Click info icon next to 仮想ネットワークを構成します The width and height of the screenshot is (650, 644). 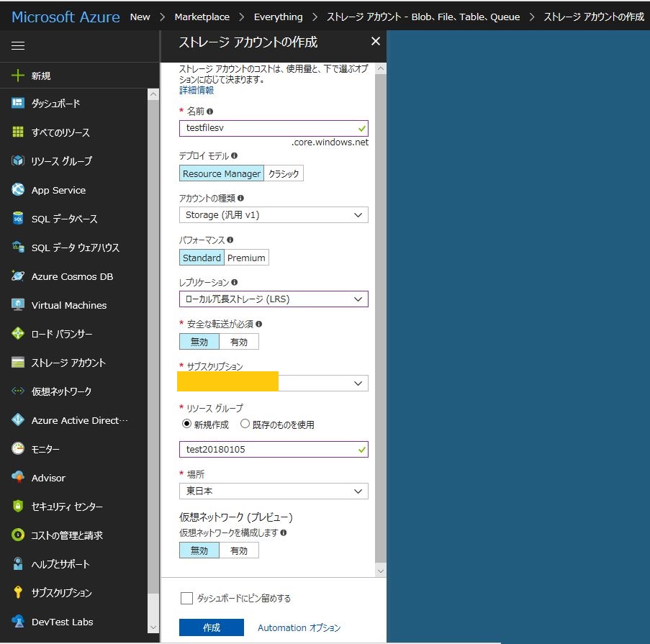[x=284, y=533]
